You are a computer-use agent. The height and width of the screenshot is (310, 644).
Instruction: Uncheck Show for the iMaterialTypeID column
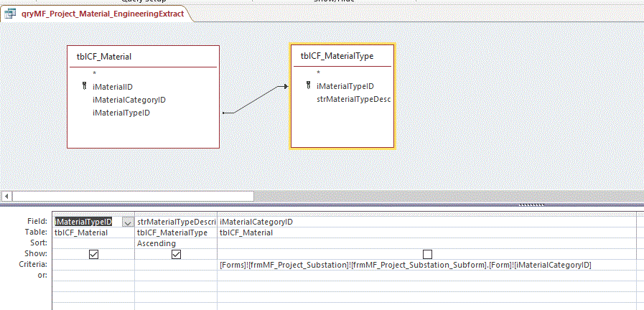pyautogui.click(x=93, y=254)
